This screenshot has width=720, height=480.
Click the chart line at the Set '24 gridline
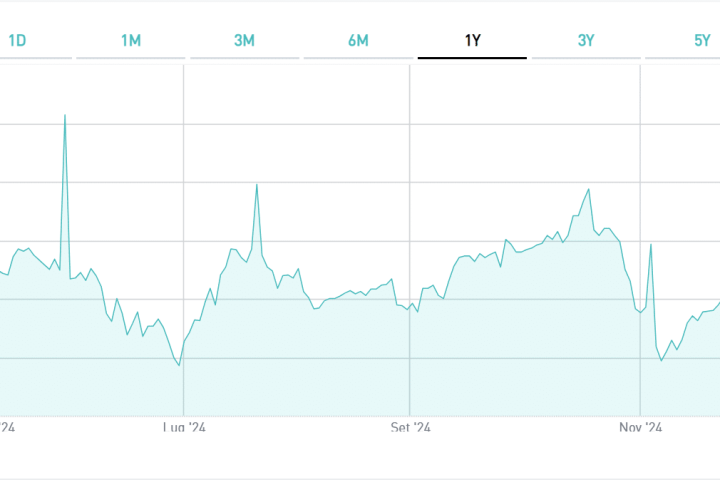[x=410, y=304]
